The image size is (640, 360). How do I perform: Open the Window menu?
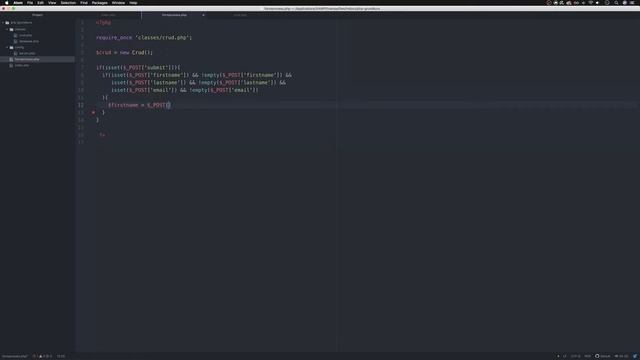click(x=118, y=2)
